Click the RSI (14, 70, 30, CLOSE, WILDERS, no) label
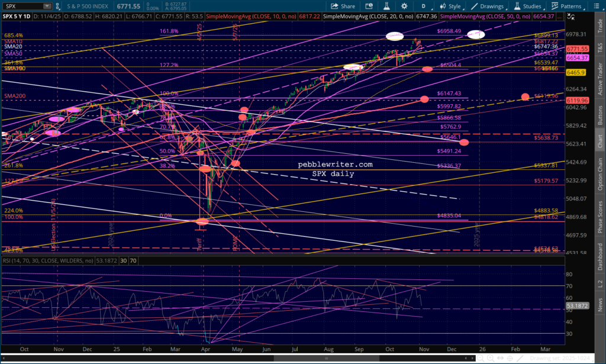This screenshot has width=606, height=364. click(x=48, y=261)
